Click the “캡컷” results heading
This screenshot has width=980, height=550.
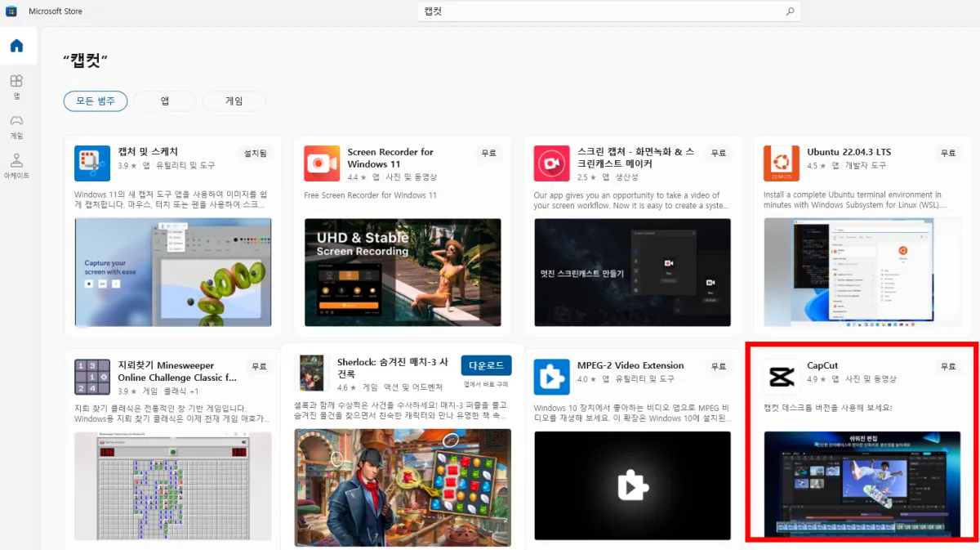pos(86,60)
